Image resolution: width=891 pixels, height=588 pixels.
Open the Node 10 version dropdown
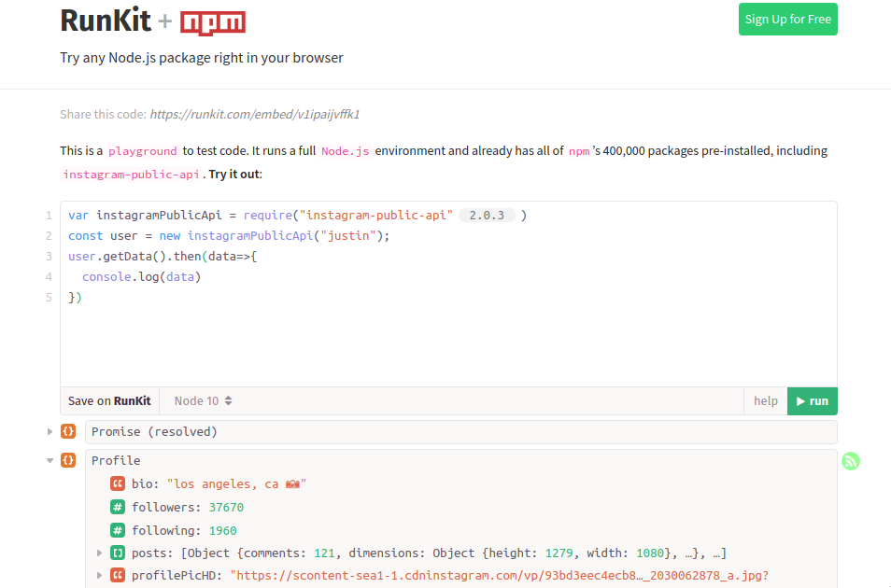click(203, 401)
